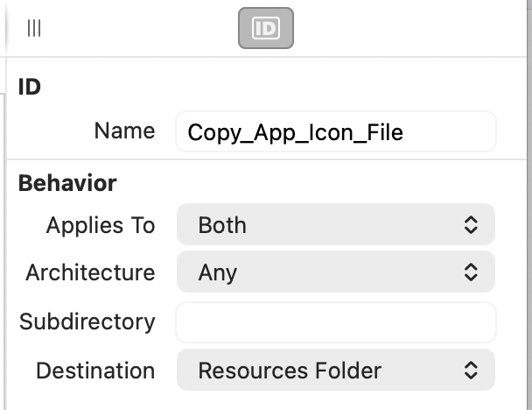The image size is (532, 410).
Task: Click the Architecture label
Action: (91, 272)
